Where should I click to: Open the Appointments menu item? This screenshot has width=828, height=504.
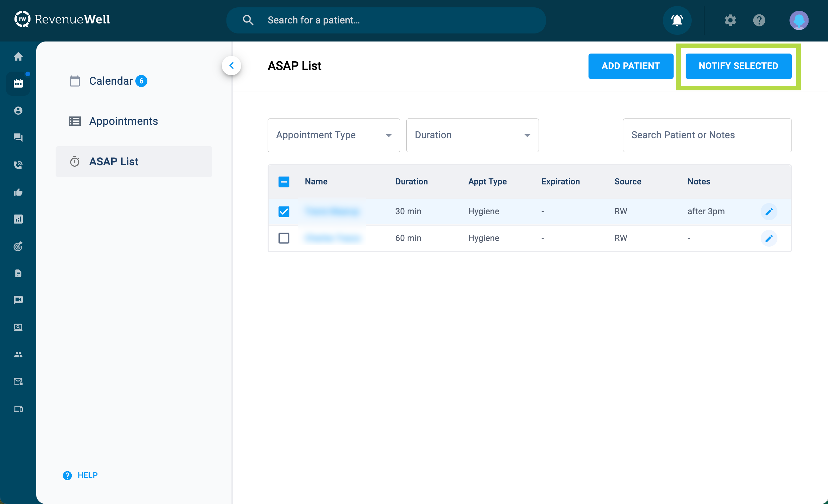[x=134, y=121]
